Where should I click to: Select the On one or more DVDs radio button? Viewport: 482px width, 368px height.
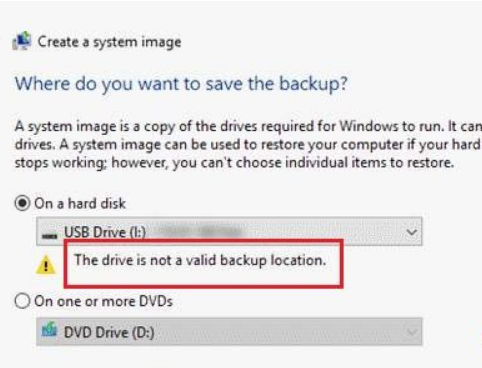click(22, 301)
